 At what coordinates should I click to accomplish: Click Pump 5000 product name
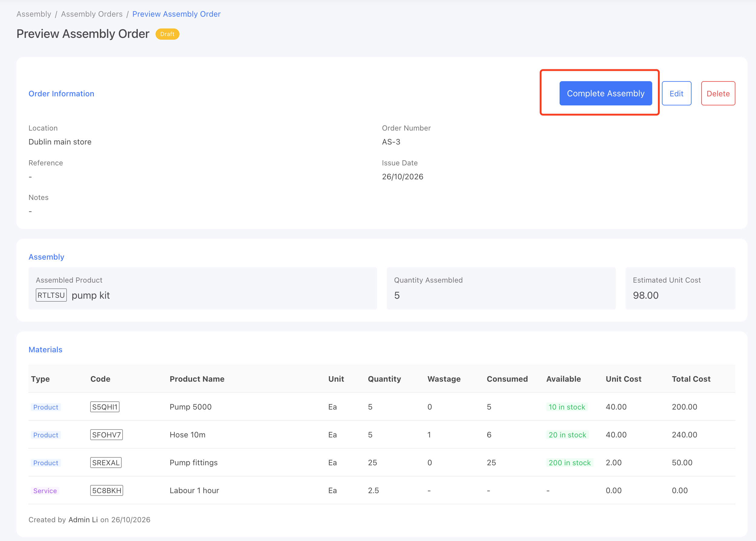click(190, 407)
